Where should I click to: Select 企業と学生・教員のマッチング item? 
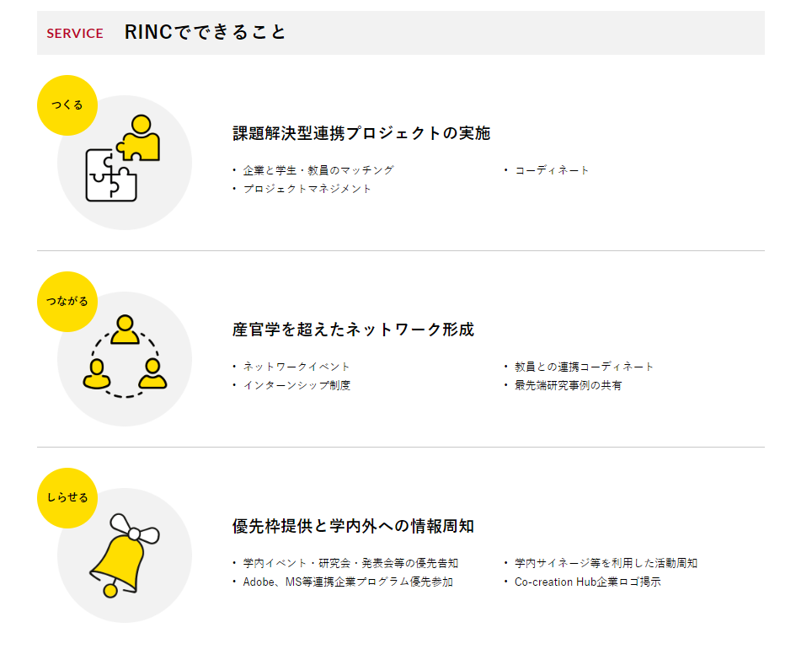coord(318,170)
